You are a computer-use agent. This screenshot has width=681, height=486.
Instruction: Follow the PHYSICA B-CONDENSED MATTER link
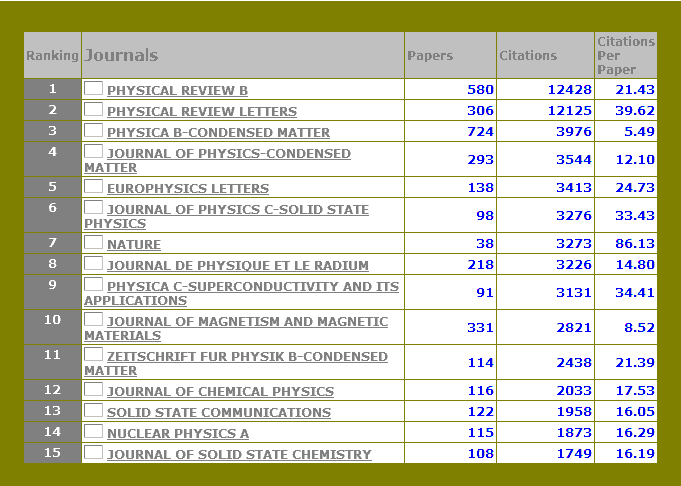click(218, 132)
